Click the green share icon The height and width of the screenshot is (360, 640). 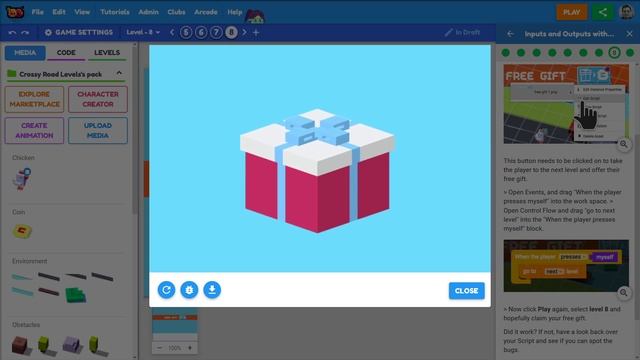pos(603,12)
